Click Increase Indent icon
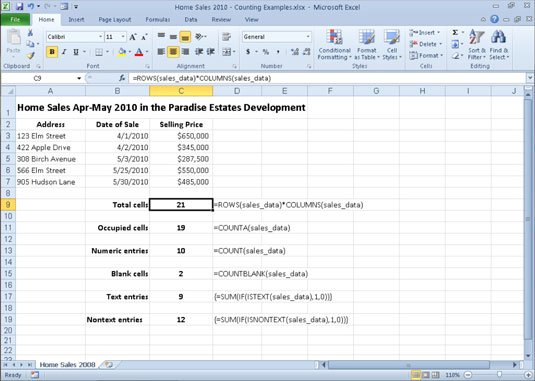Image resolution: width=535 pixels, height=381 pixels. click(x=211, y=52)
